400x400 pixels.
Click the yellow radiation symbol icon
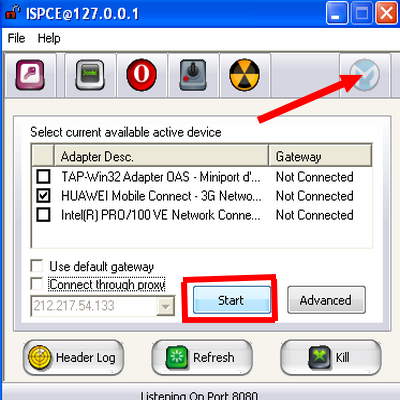[245, 75]
